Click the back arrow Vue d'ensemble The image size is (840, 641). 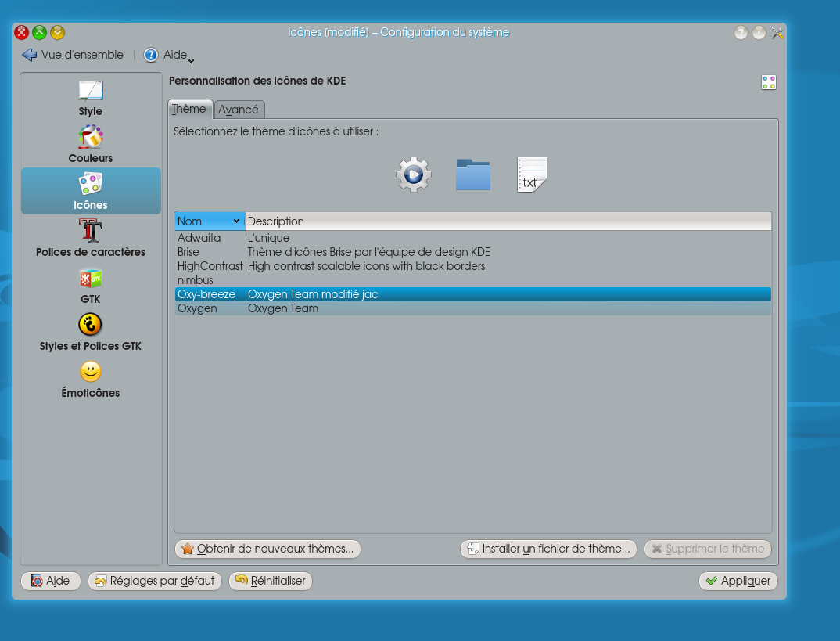coord(73,55)
